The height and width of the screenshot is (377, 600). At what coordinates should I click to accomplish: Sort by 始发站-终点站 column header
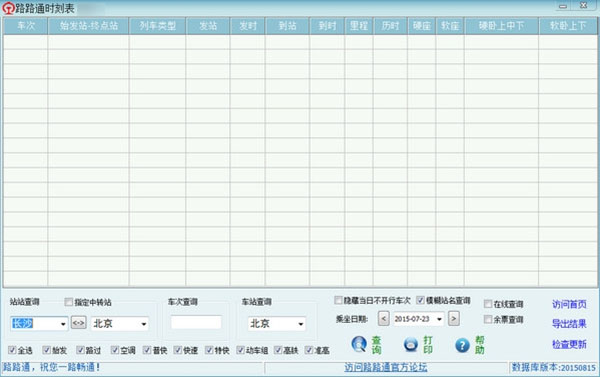(88, 26)
